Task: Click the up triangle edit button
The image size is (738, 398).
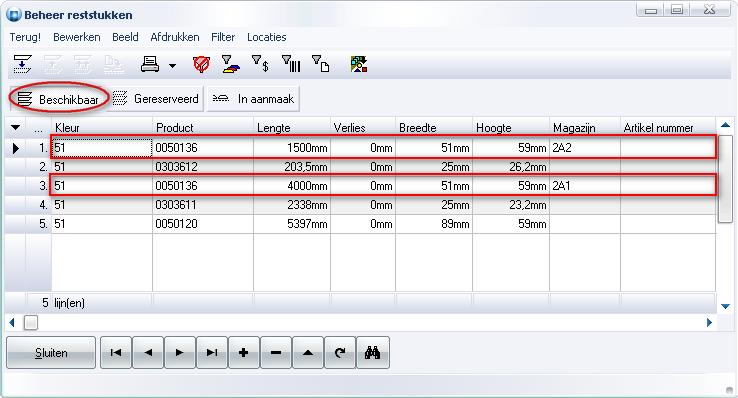Action: [x=308, y=352]
